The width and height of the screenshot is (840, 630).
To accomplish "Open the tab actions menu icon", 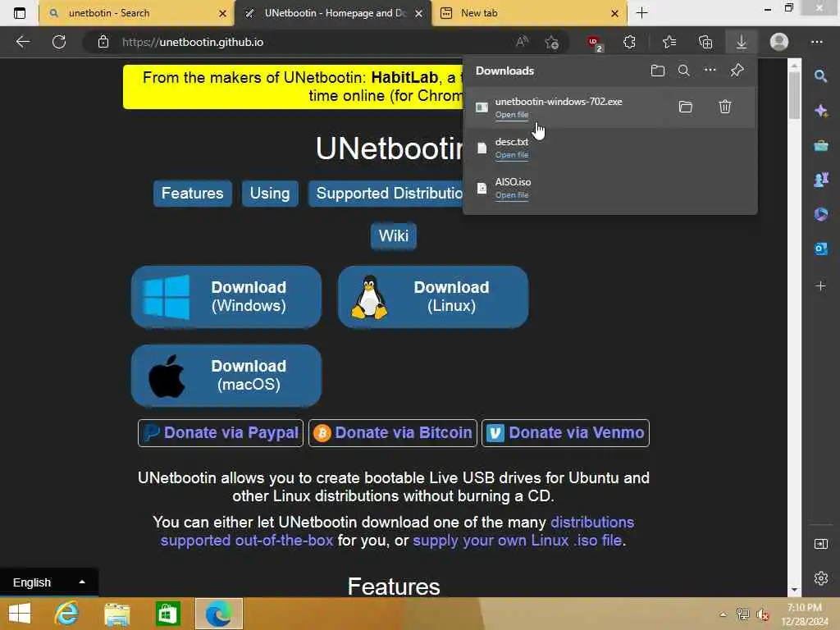I will coord(20,13).
